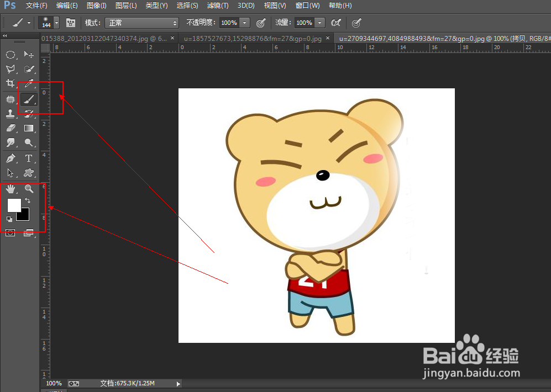Open the flow 流量 slider dropdown arrow

[x=320, y=23]
